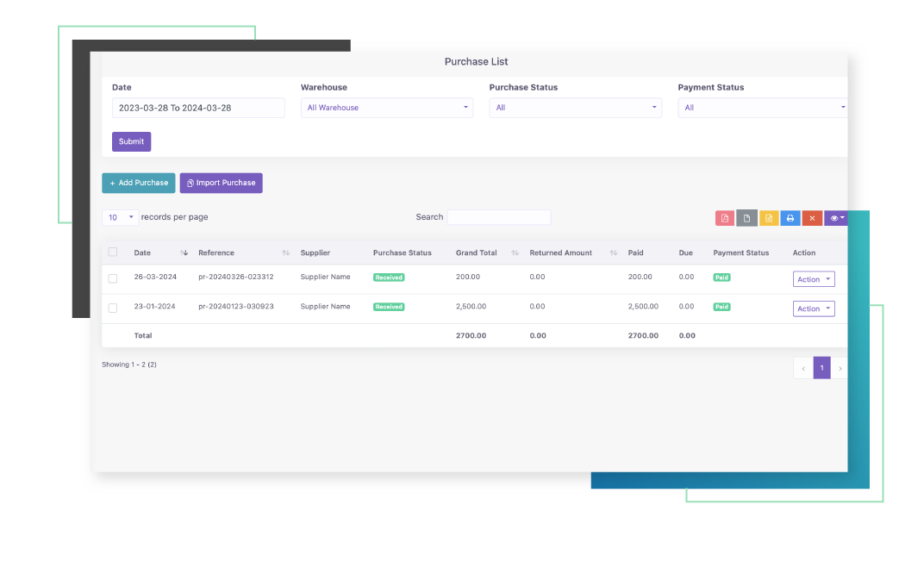Sort by Date column arrows
Screen dimensions: 924x561
point(184,252)
